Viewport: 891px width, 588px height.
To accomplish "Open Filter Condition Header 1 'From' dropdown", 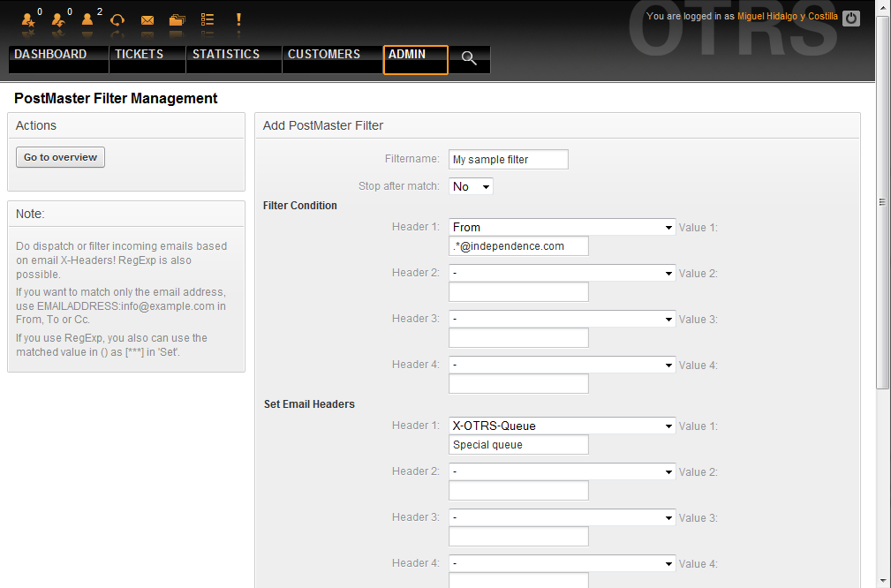I will pyautogui.click(x=562, y=227).
